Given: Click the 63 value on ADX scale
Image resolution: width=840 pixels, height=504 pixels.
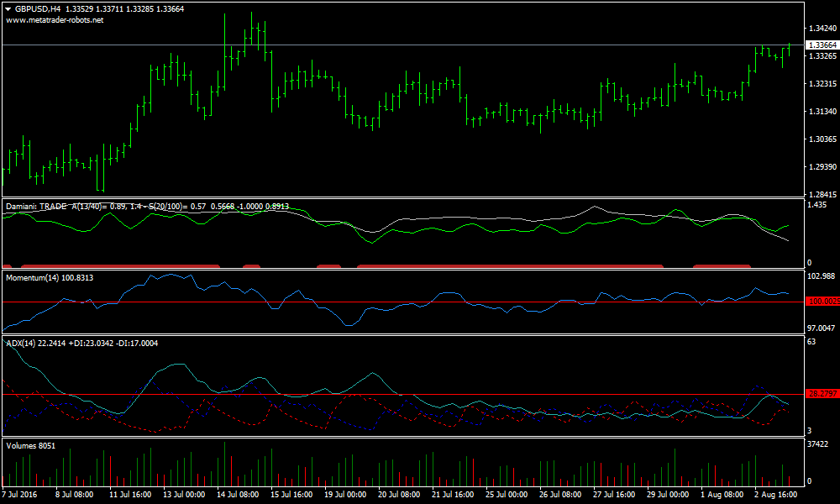Looking at the screenshot, I should point(811,342).
